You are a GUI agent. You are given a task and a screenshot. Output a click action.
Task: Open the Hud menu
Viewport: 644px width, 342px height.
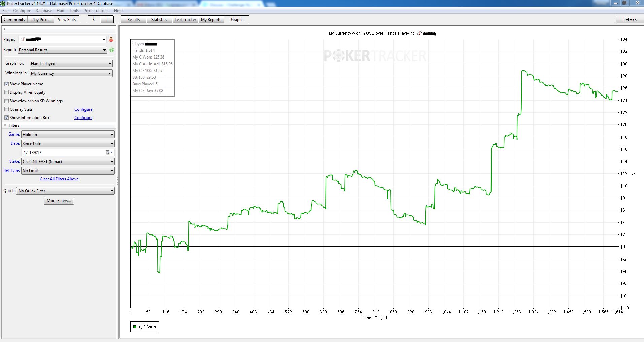tap(60, 11)
